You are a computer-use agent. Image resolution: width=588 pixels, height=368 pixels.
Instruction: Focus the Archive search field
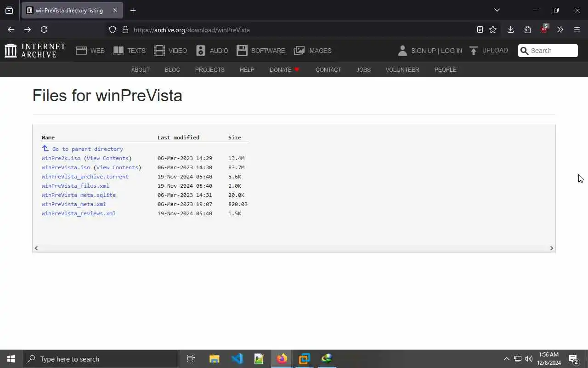(548, 51)
